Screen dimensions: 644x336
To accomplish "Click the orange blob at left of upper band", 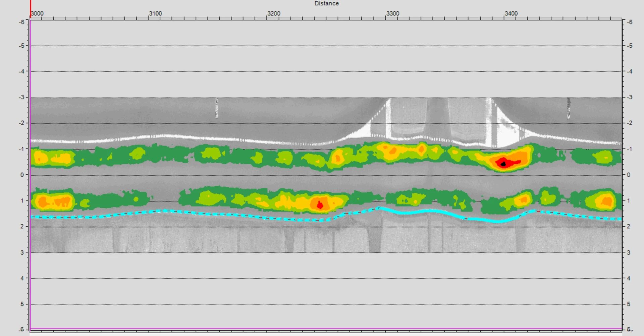I will point(40,158).
